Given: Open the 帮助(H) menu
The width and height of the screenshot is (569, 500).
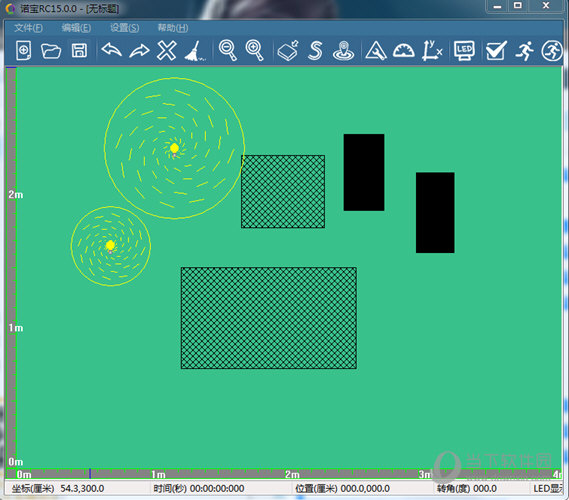Looking at the screenshot, I should pos(173,28).
